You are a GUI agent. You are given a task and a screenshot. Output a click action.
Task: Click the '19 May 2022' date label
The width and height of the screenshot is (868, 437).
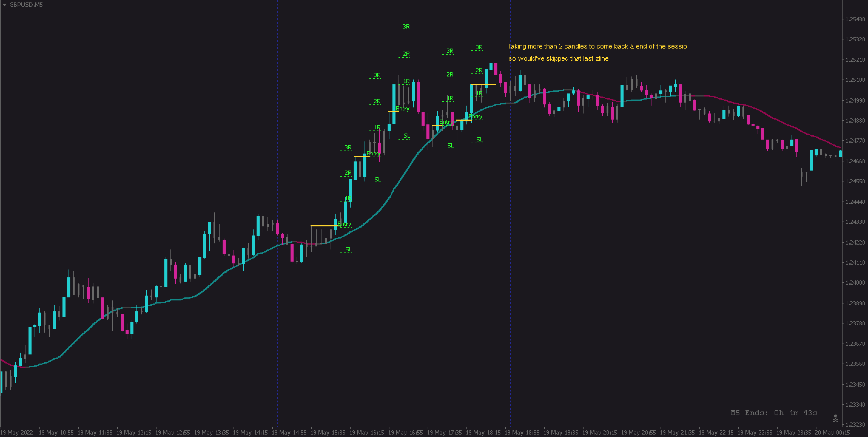(x=17, y=432)
